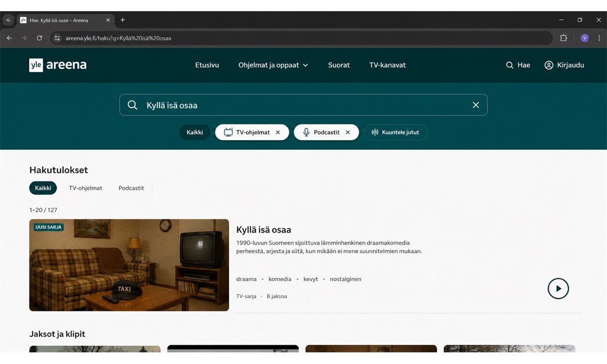Screen dimensions: 607x364
Task: Click the 8 jaksoa text
Action: click(277, 296)
